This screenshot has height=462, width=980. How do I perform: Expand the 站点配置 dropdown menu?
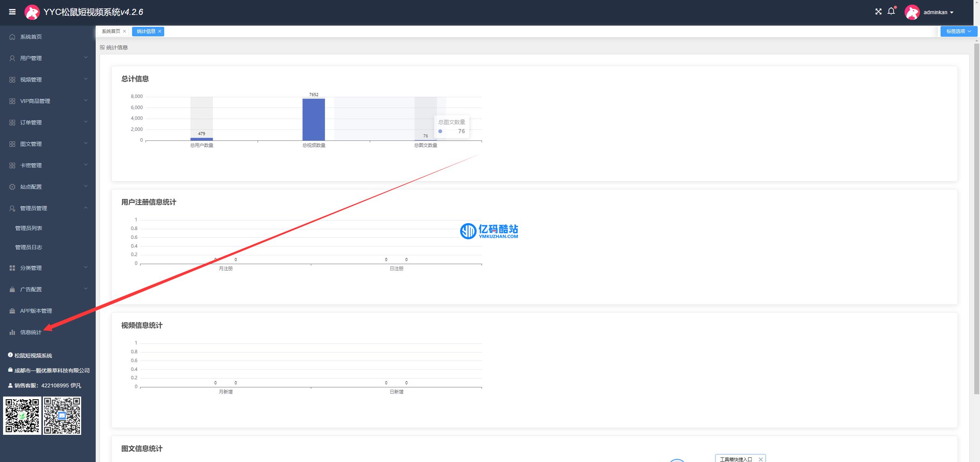coord(47,186)
